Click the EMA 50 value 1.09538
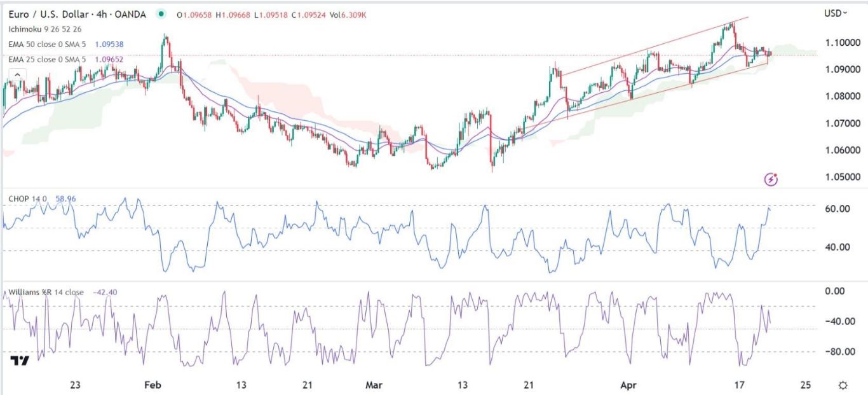Viewport: 868px width, 395px height. point(109,45)
